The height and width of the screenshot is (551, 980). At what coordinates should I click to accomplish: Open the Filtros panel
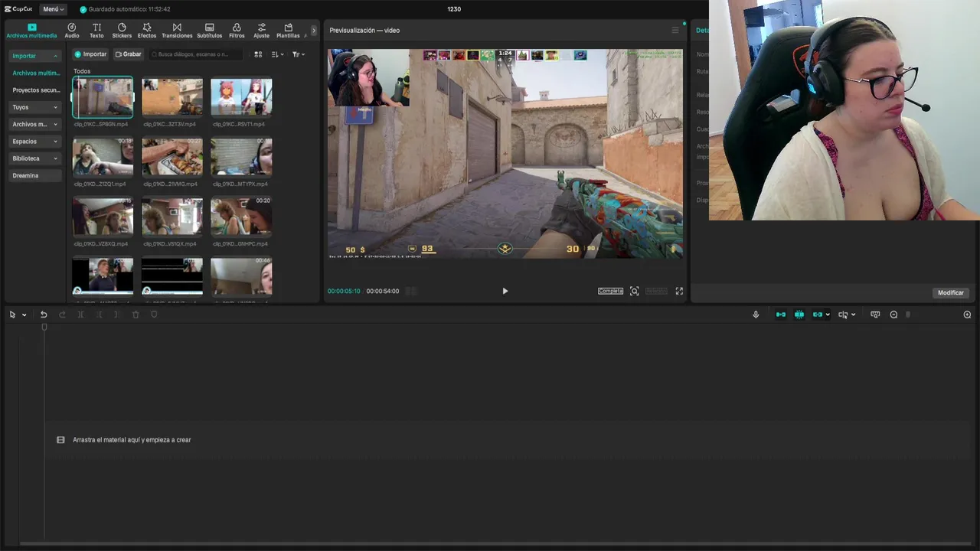(x=237, y=31)
